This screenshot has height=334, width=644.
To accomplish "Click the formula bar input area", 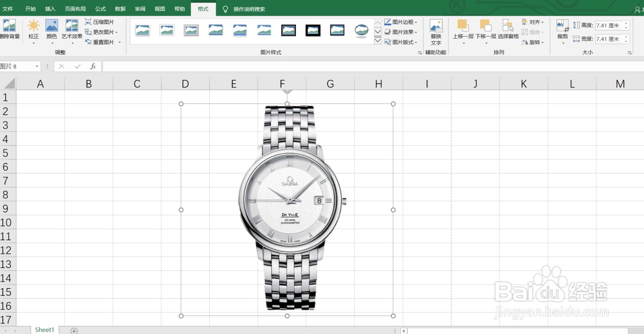I will 373,66.
